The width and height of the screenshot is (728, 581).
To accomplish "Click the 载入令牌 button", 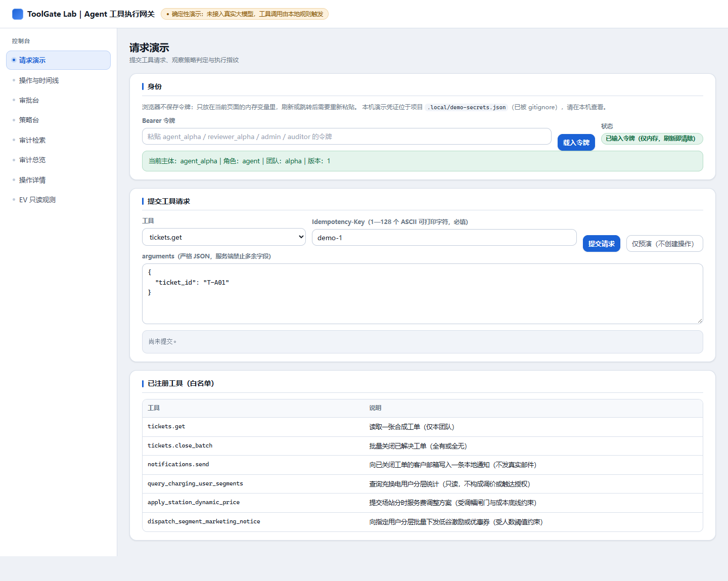I will [576, 143].
